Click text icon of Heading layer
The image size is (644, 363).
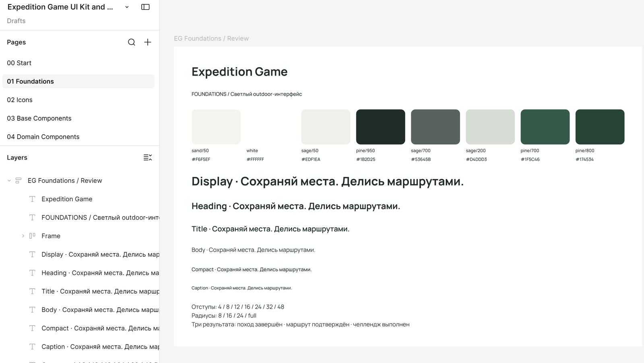tap(32, 273)
